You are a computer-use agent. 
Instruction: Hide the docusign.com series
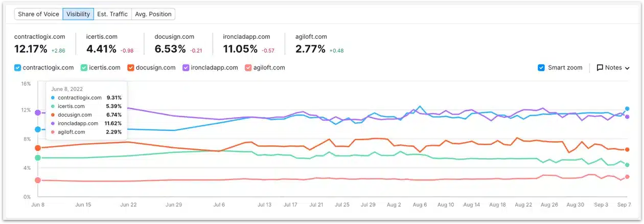coord(131,68)
